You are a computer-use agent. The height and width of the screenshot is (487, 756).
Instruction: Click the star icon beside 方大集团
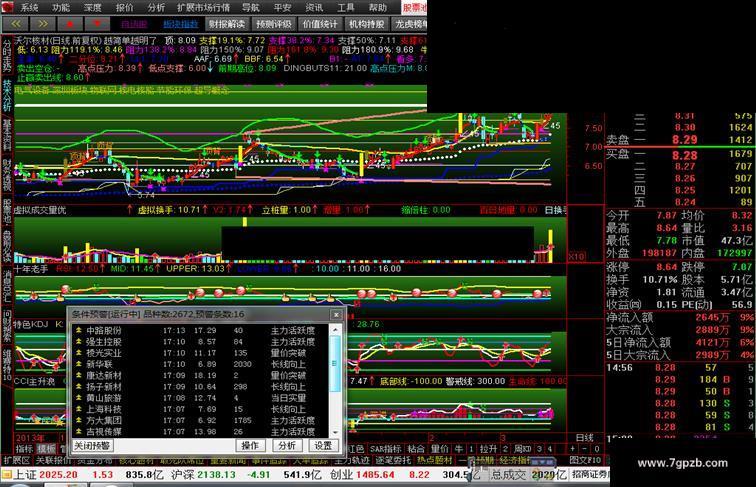pyautogui.click(x=78, y=420)
